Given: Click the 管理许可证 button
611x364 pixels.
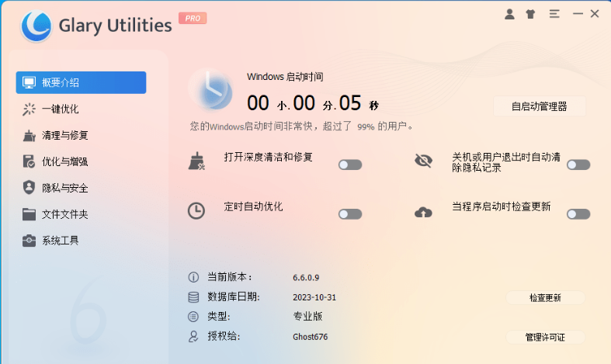Looking at the screenshot, I should pyautogui.click(x=545, y=337).
